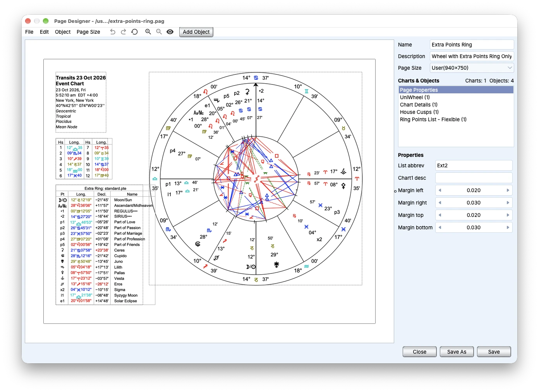Increase Margin left with right arrow
Viewport: 539px width, 392px height.
[508, 190]
